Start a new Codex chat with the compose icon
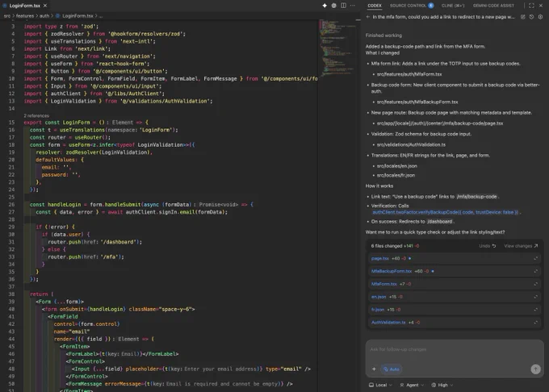The width and height of the screenshot is (549, 392). tap(522, 17)
